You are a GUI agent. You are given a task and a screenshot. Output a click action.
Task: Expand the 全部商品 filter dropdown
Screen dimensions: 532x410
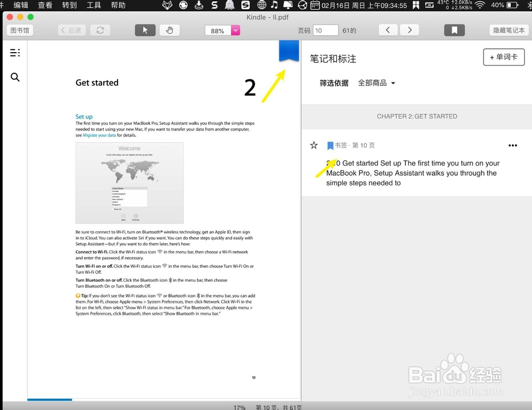pyautogui.click(x=377, y=83)
